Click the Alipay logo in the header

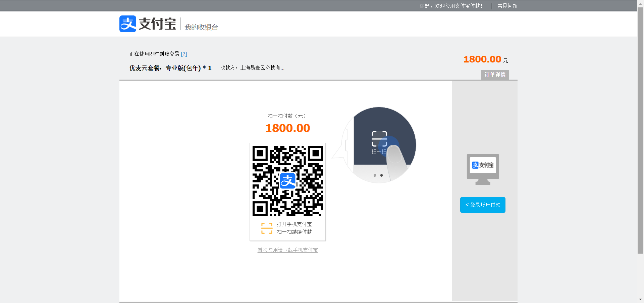point(148,24)
